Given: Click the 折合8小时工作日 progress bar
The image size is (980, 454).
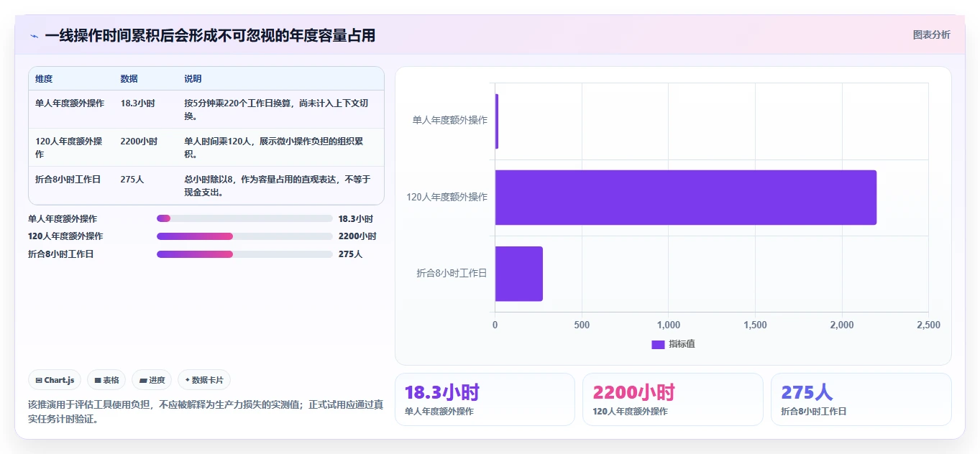Looking at the screenshot, I should click(244, 254).
